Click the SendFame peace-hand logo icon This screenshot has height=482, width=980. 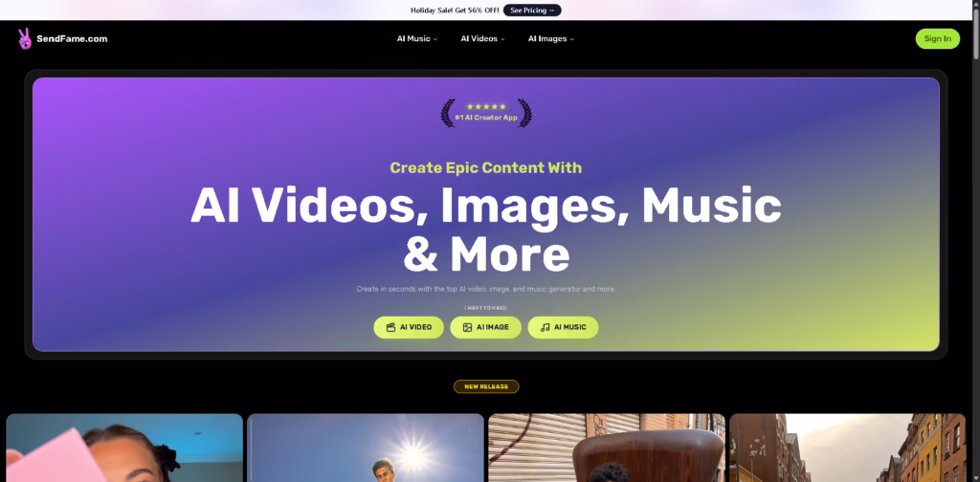[25, 38]
